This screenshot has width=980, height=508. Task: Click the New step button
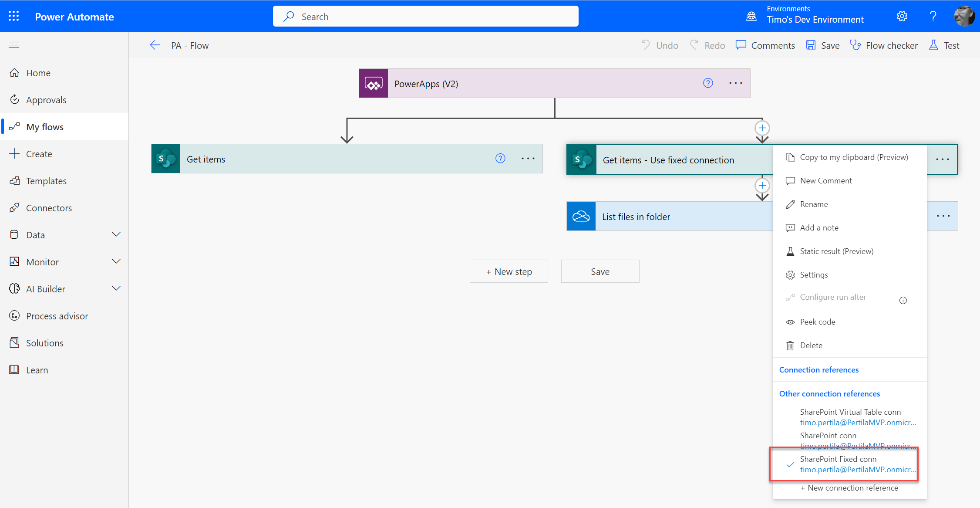coord(509,271)
